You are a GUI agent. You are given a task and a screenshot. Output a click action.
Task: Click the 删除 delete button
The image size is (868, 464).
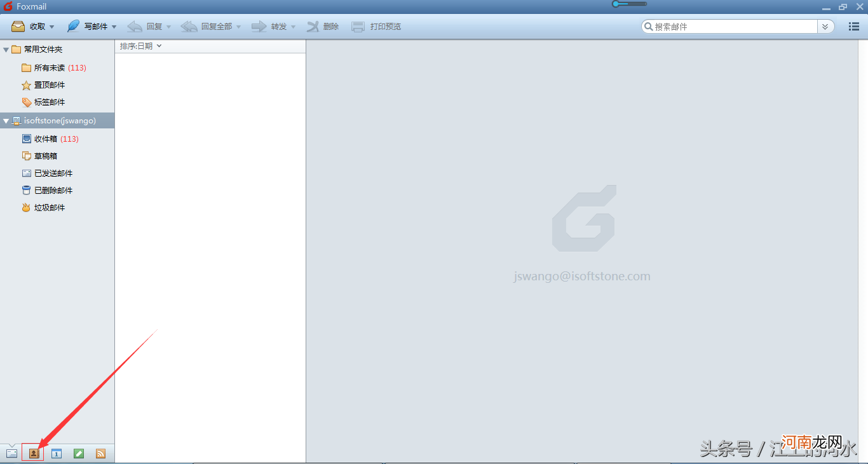point(323,27)
